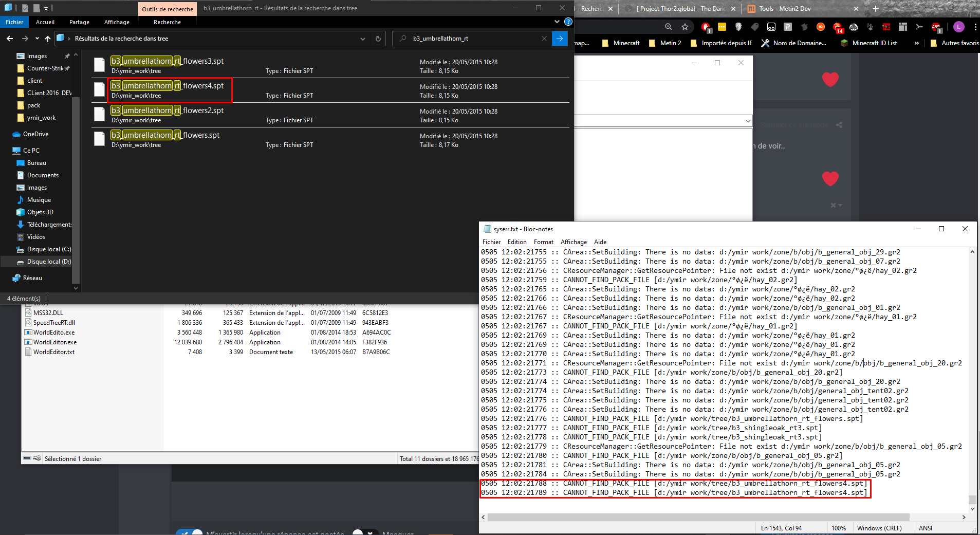Click the upper red heart reaction
This screenshot has height=535, width=980.
pos(830,79)
